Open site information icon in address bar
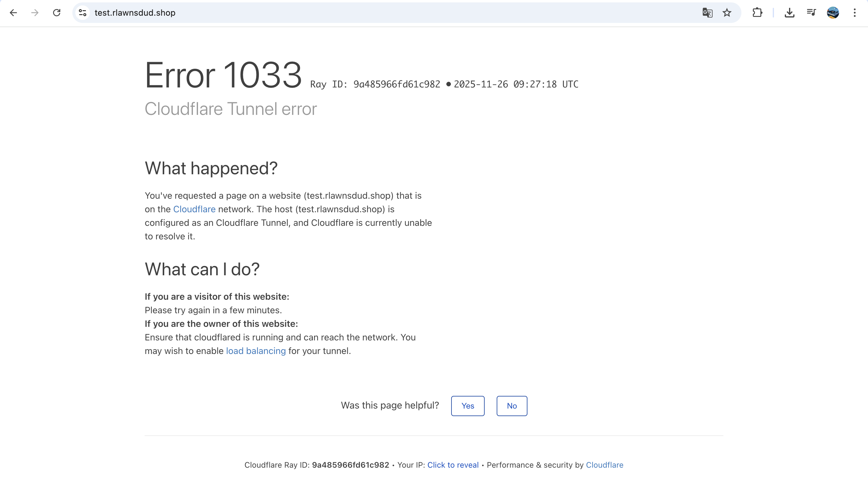The height and width of the screenshot is (477, 868). [x=83, y=13]
